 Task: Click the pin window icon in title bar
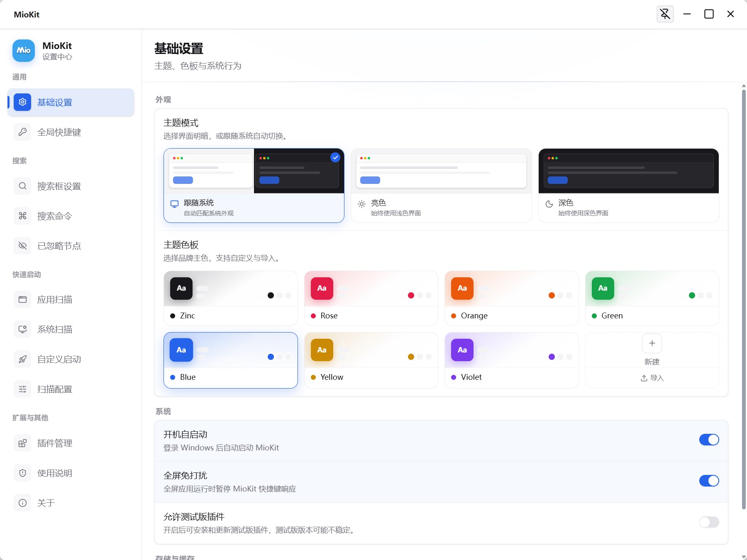(665, 14)
